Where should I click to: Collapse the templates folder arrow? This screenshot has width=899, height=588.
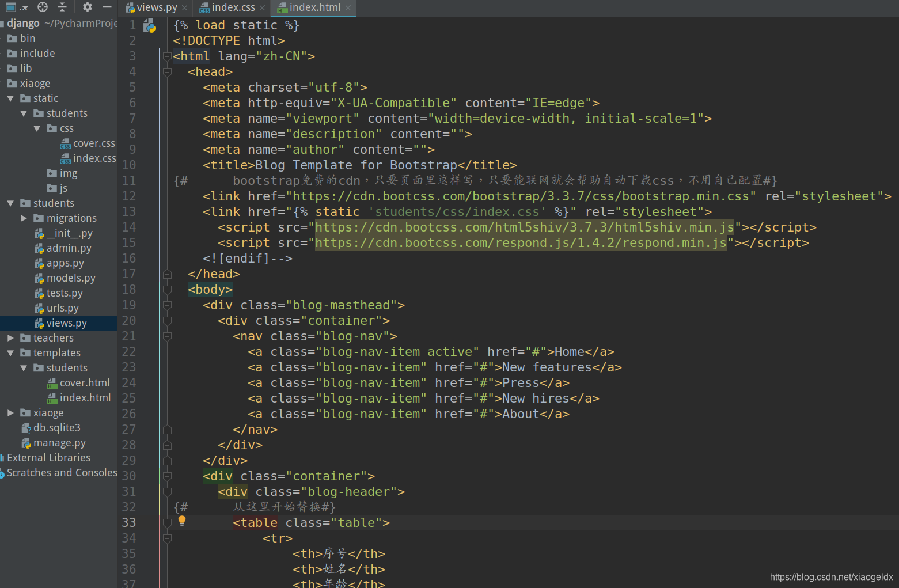pyautogui.click(x=10, y=353)
